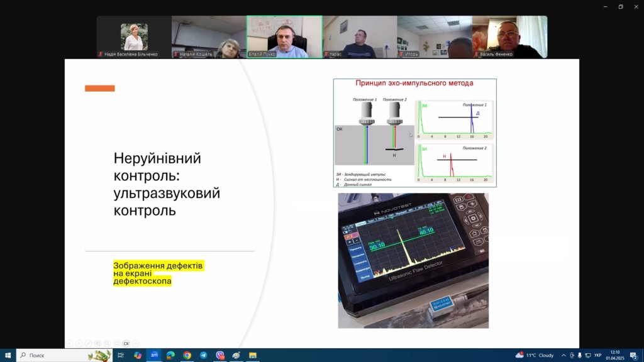Open Viber from the taskbar

pos(220,355)
